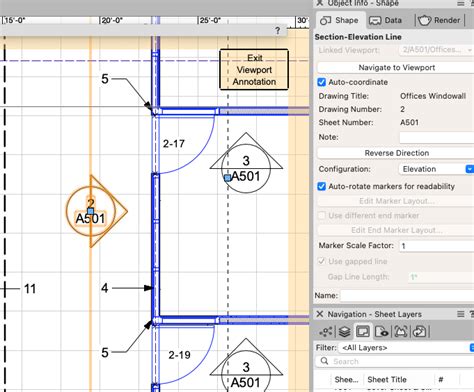
Task: Toggle Auto-rotate markers for readability
Action: click(322, 186)
